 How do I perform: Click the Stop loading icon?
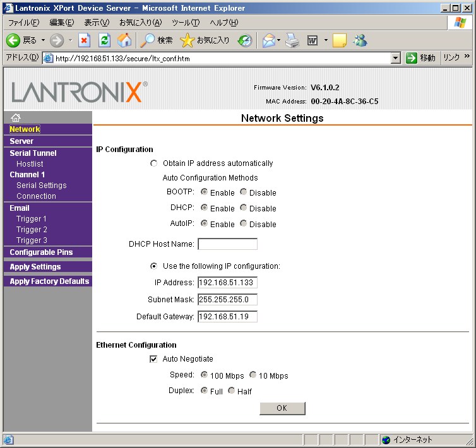coord(84,40)
